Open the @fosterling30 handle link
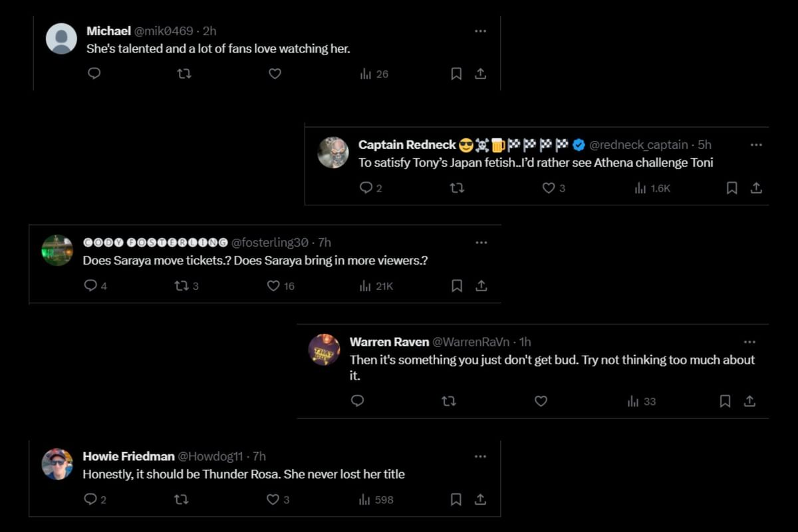 273,243
